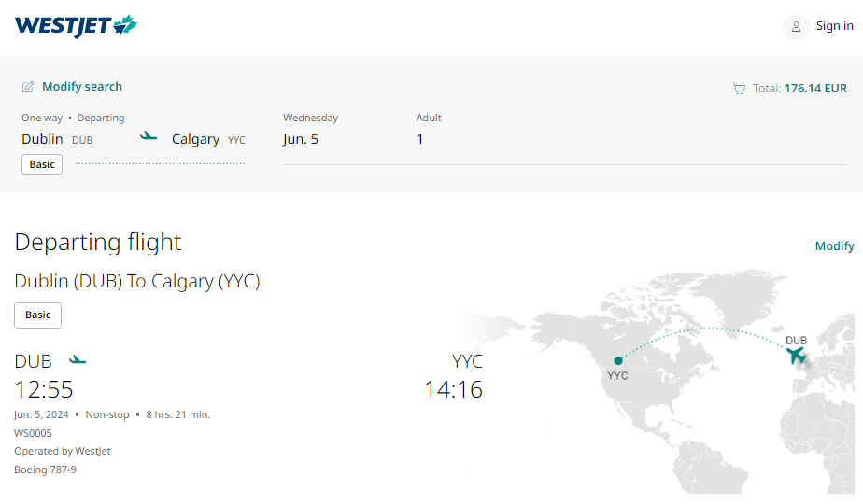The image size is (863, 504).
Task: View the total 176.14 EUR
Action: [x=815, y=89]
